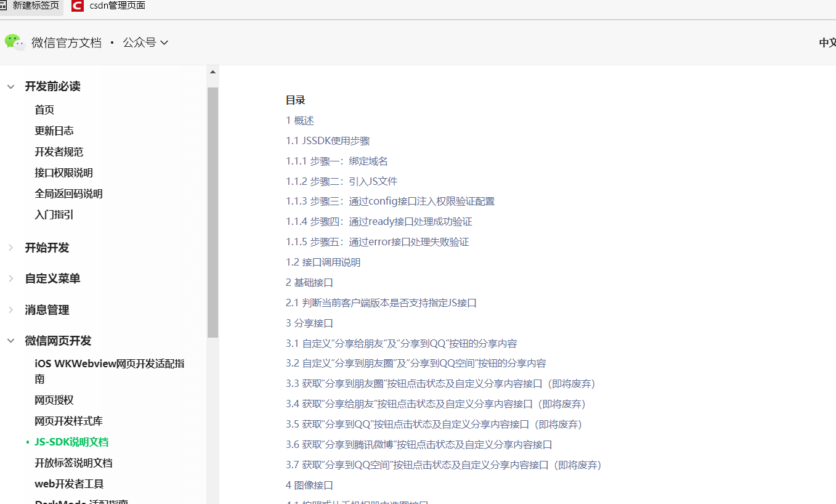
Task: Expand the 自定义菜单 section
Action: (10, 278)
